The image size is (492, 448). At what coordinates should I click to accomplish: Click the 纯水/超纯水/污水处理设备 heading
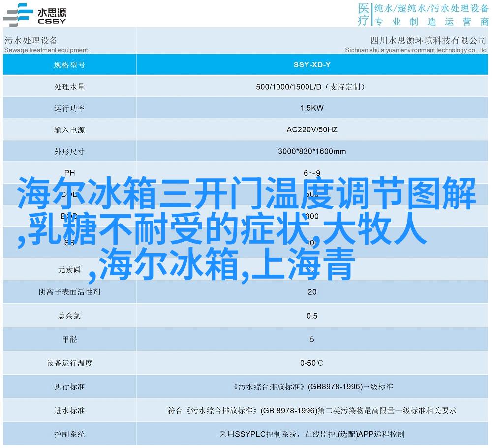[x=431, y=8]
